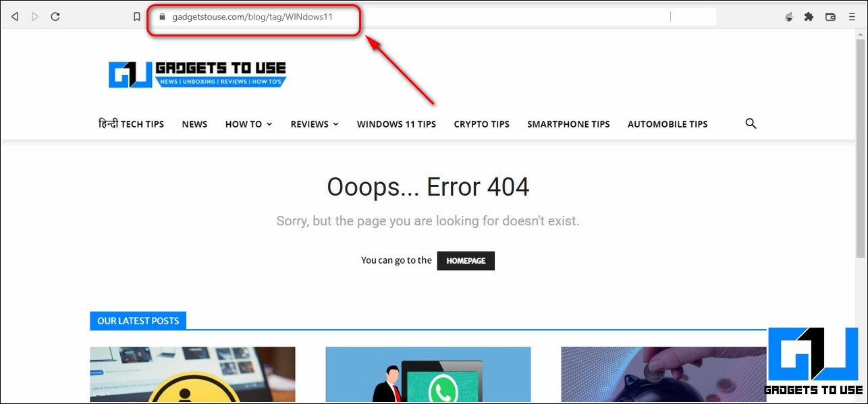Image resolution: width=868 pixels, height=404 pixels.
Task: Click the browser forward arrow
Action: point(35,17)
